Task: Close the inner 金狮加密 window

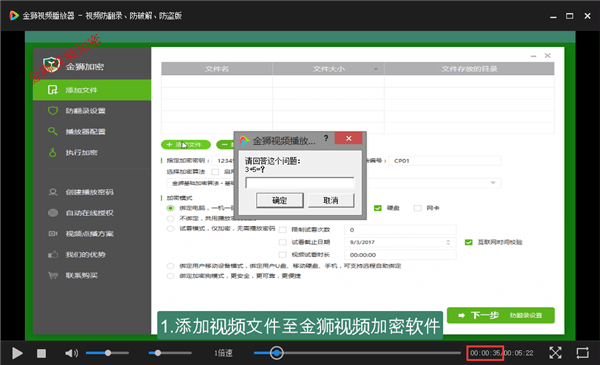Action: [x=548, y=56]
